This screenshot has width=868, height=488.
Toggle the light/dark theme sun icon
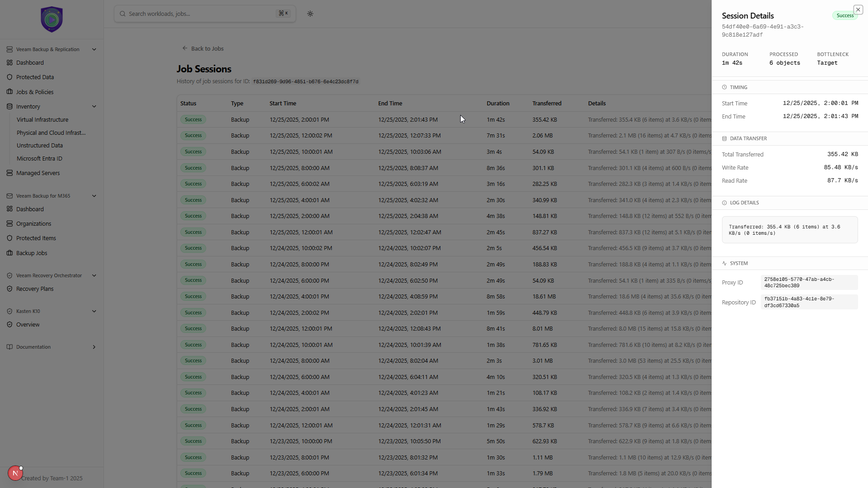310,14
